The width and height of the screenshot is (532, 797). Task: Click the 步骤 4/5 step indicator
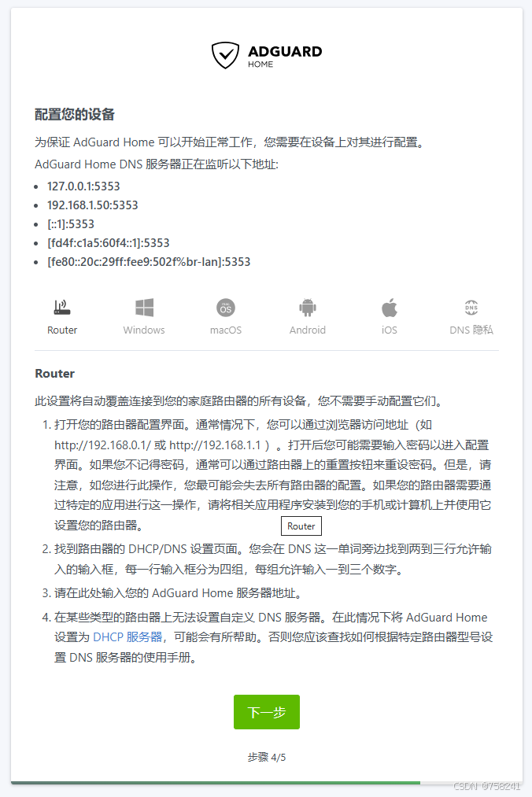(x=267, y=758)
